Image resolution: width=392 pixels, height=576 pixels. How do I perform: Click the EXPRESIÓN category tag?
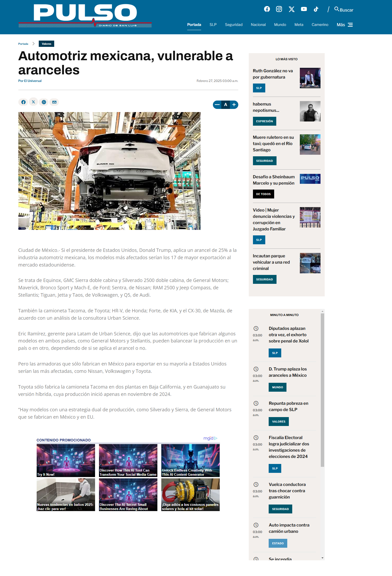(264, 121)
